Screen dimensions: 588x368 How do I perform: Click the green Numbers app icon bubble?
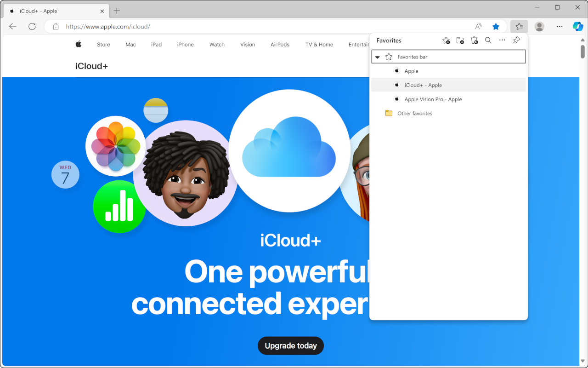[x=119, y=207]
